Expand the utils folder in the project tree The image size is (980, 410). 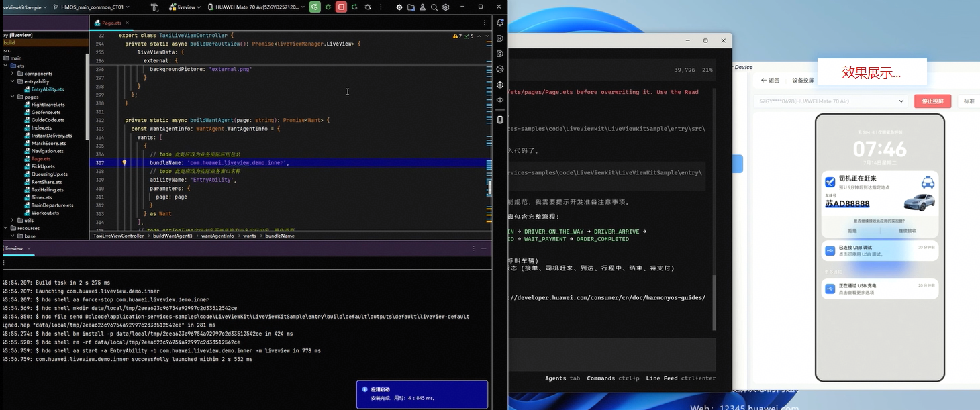12,220
